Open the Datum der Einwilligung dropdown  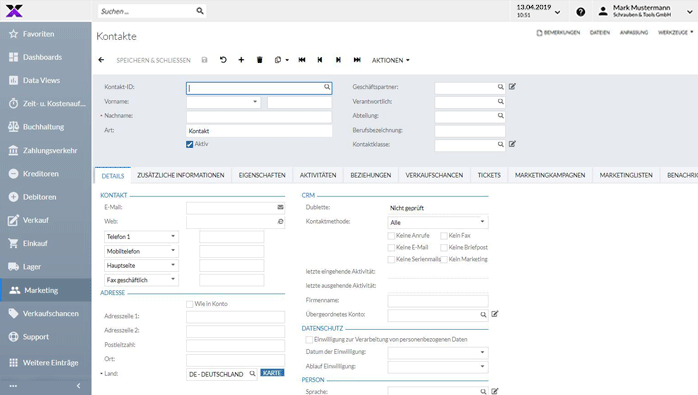pos(482,352)
